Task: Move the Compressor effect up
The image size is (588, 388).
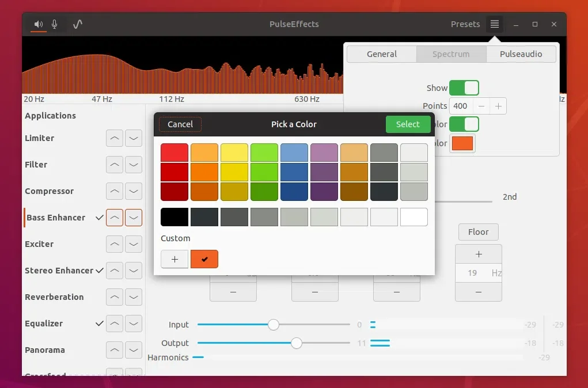Action: 115,191
